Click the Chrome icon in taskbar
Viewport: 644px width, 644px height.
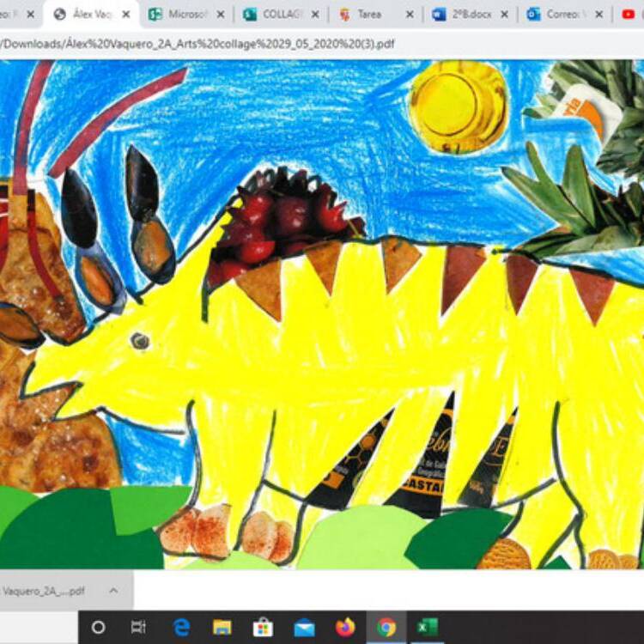[386, 627]
